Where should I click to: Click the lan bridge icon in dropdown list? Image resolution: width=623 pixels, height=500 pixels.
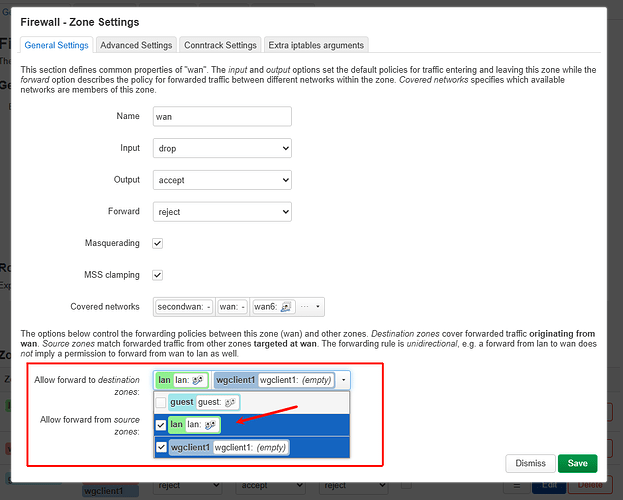coord(209,425)
